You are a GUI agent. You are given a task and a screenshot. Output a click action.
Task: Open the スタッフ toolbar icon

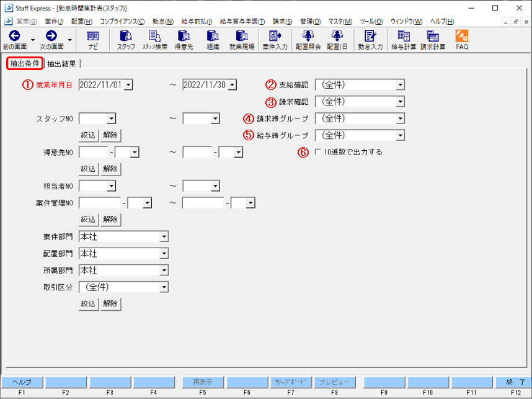126,40
